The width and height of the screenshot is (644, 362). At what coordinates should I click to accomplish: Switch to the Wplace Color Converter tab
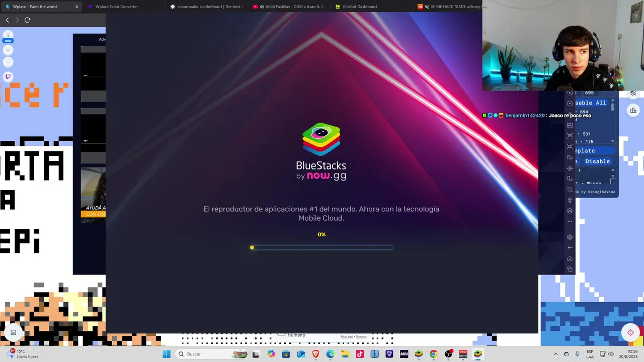click(117, 7)
